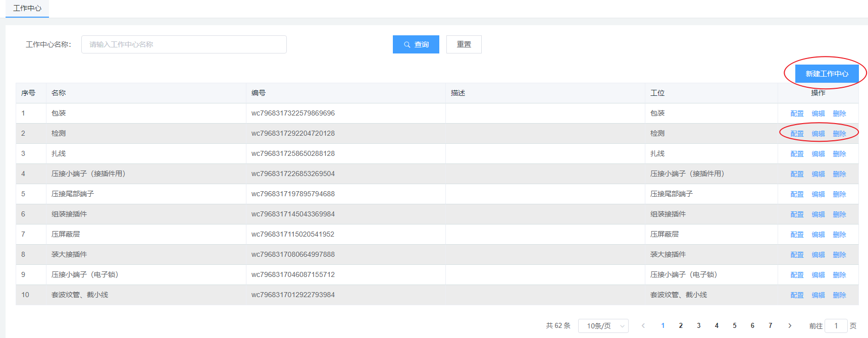868x338 pixels.
Task: Switch to the 工作中心 tab
Action: click(27, 8)
